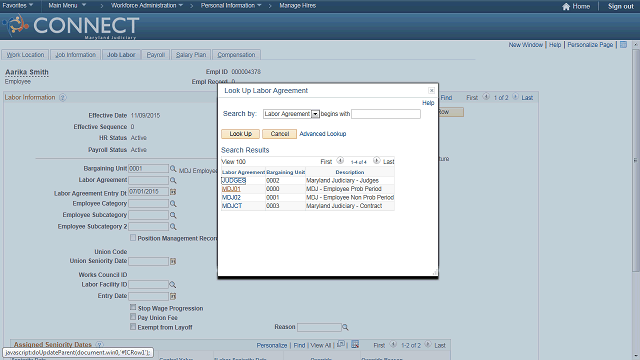Open the Favorites menu dropdown
This screenshot has height=360, width=640.
(18, 5)
